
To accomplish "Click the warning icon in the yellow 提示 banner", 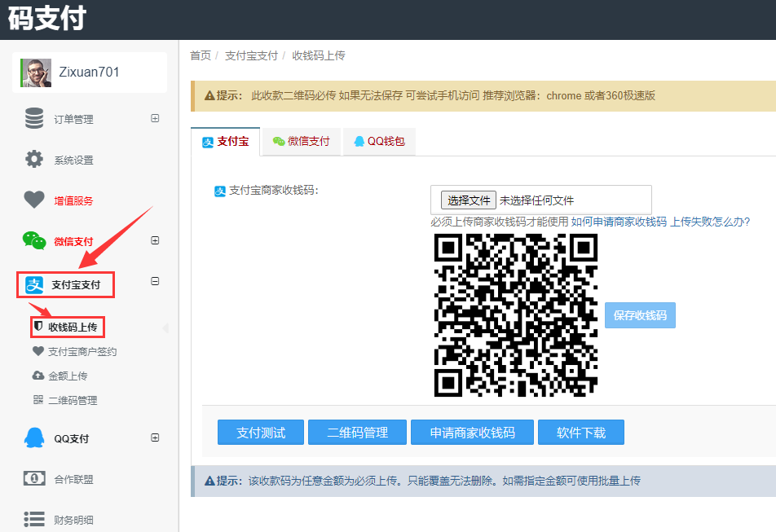I will point(209,95).
